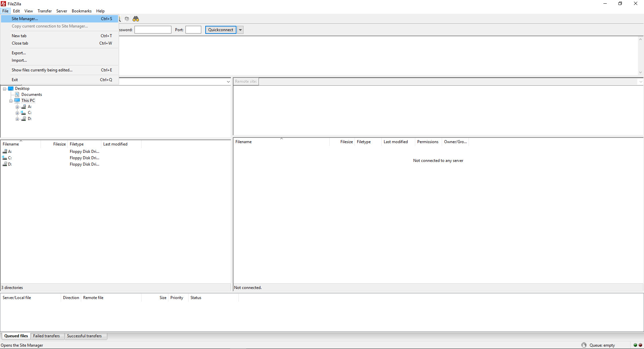The height and width of the screenshot is (349, 644).
Task: Click the speed limit gauge icon in status bar
Action: point(584,345)
